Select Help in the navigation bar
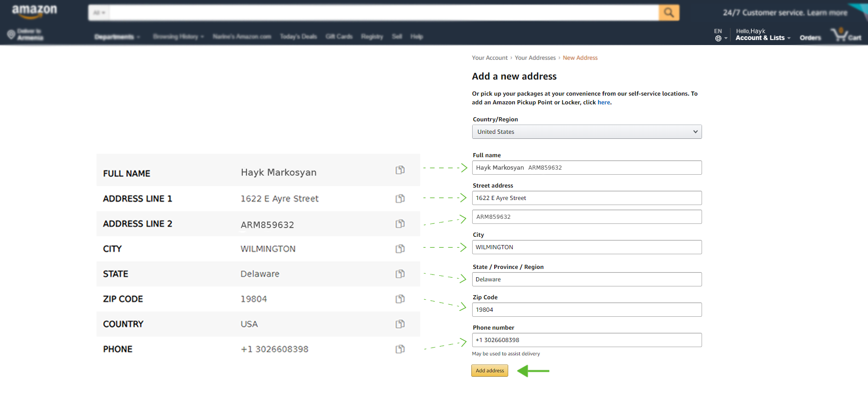This screenshot has width=868, height=411. (x=417, y=37)
